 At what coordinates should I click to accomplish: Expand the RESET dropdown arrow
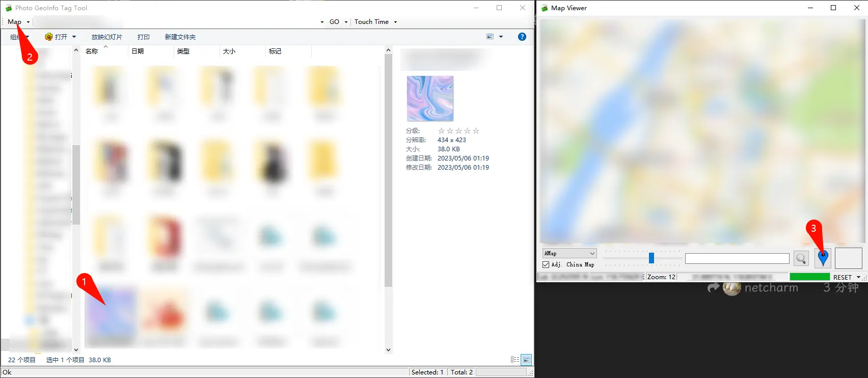[x=858, y=277]
